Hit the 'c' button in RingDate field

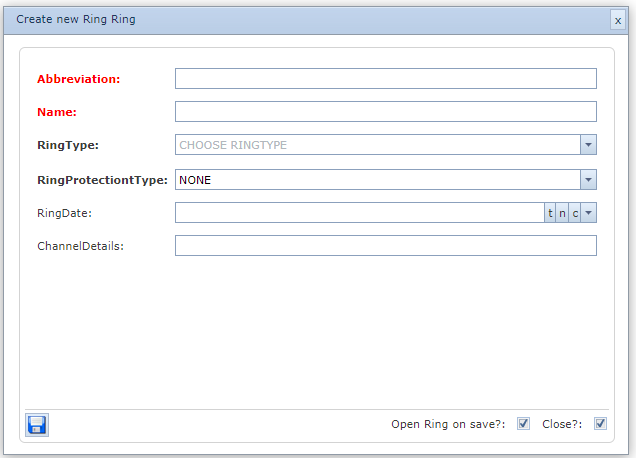pyautogui.click(x=575, y=213)
